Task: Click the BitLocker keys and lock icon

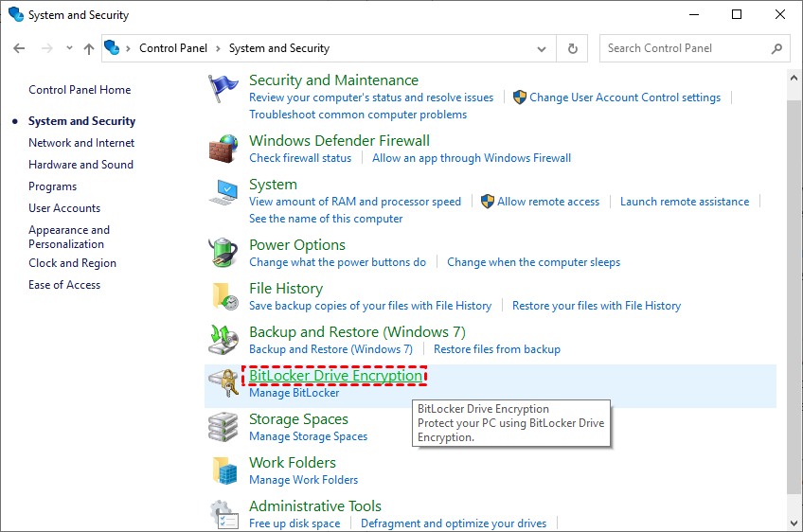Action: (223, 383)
